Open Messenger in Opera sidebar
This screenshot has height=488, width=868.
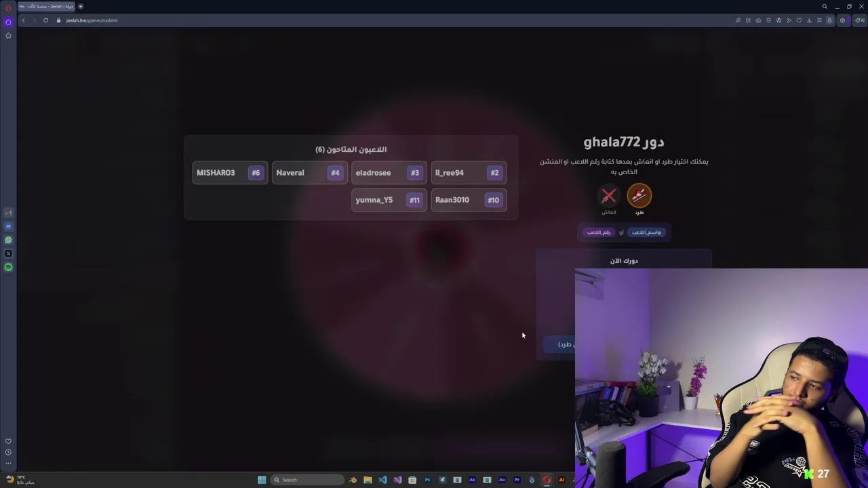pos(8,226)
